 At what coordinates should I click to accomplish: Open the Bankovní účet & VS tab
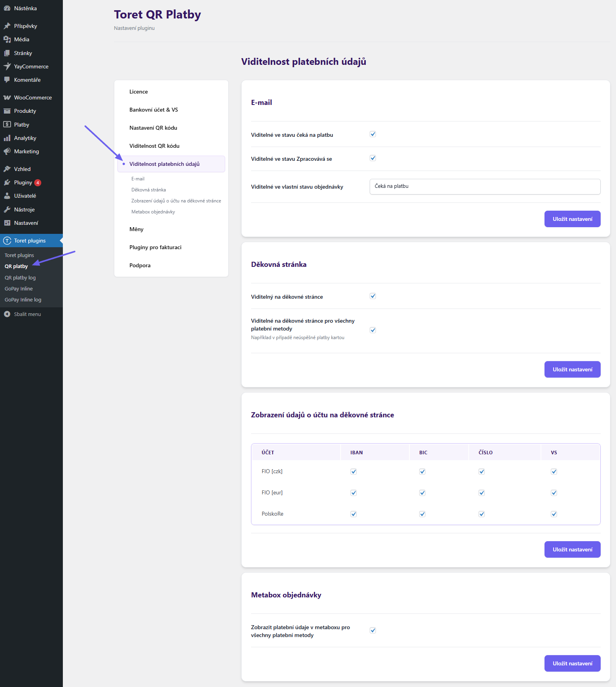[154, 110]
